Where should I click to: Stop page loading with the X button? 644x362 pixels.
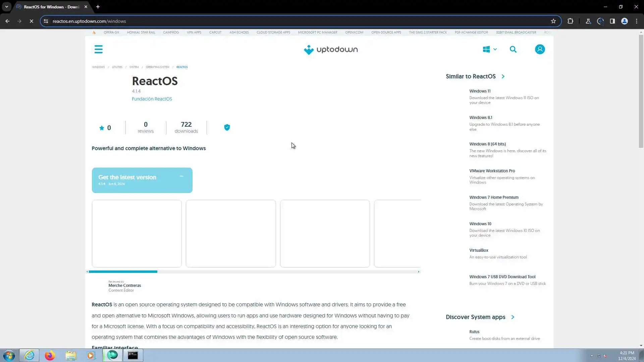pyautogui.click(x=32, y=21)
